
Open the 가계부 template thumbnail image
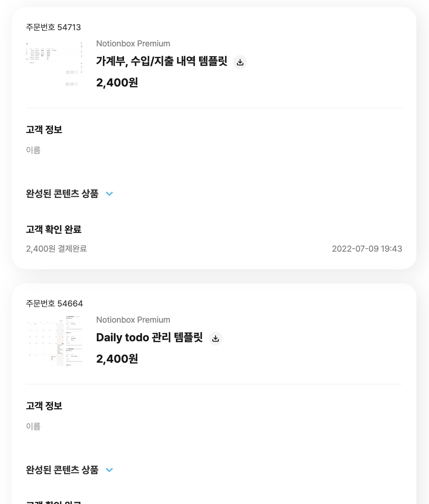click(54, 64)
